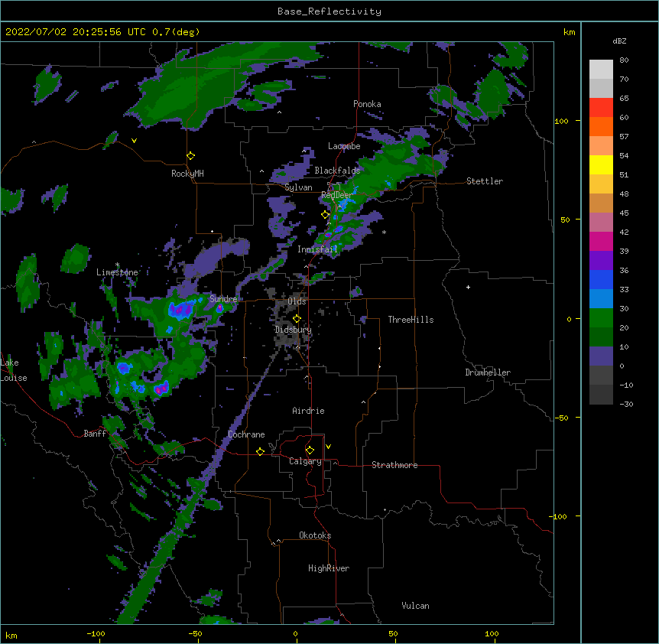
Task: Click the magenta 39-42 dBZ legend swatch
Action: pos(601,241)
